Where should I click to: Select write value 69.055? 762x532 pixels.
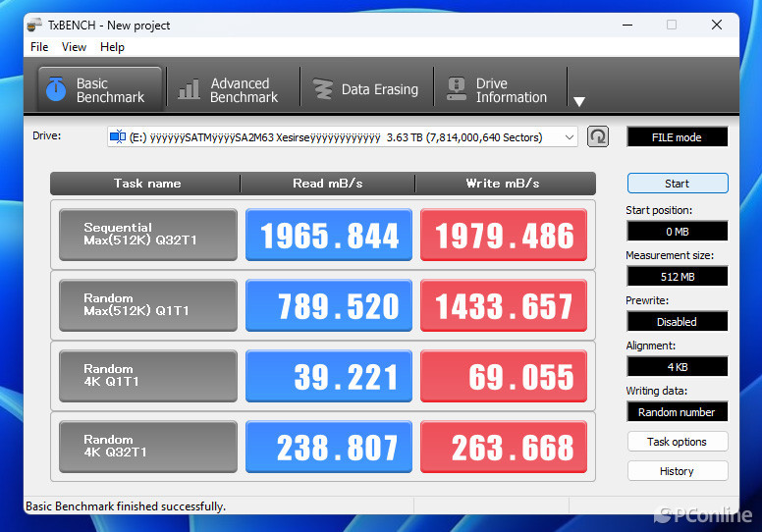[504, 376]
